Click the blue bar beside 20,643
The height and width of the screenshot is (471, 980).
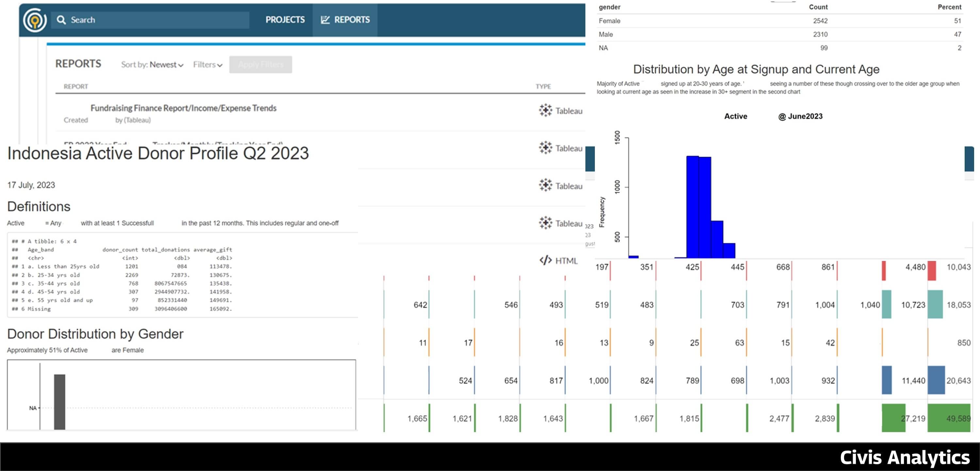[x=936, y=380]
